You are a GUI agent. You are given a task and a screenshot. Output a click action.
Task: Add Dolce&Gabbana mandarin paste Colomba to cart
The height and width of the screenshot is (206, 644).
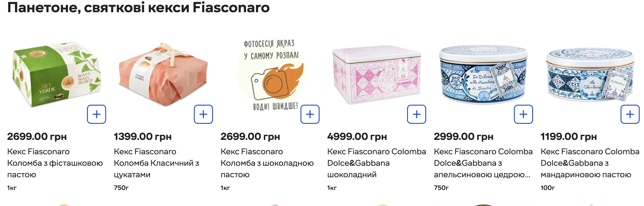pos(630,114)
